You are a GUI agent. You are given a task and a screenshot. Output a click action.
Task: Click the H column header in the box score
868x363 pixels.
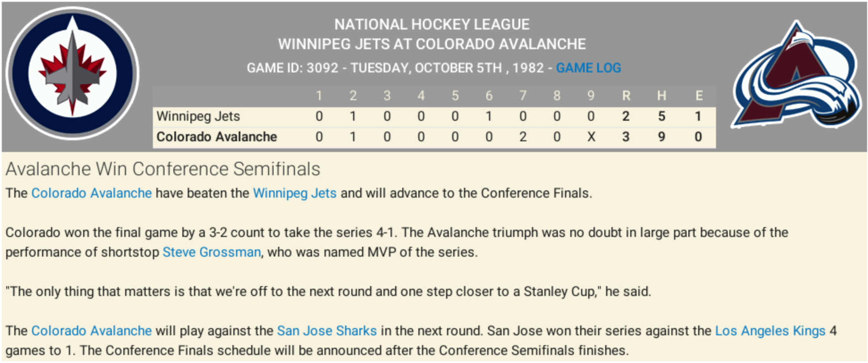(x=662, y=96)
